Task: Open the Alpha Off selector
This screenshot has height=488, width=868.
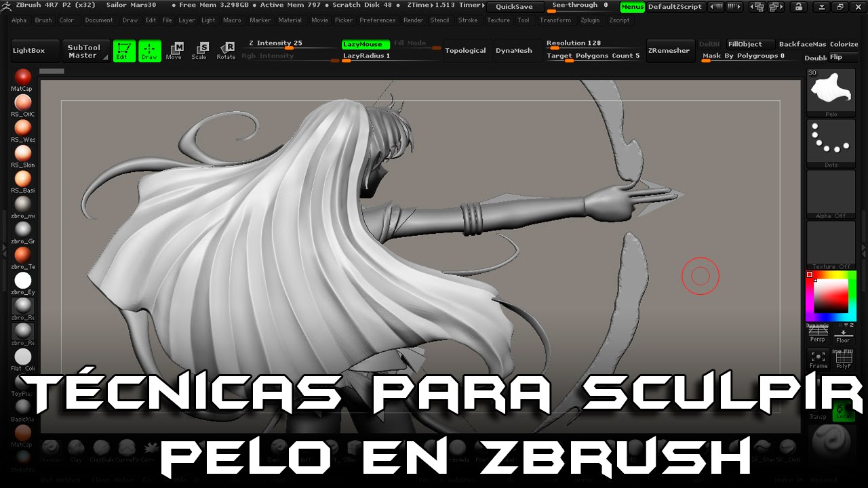Action: click(831, 195)
